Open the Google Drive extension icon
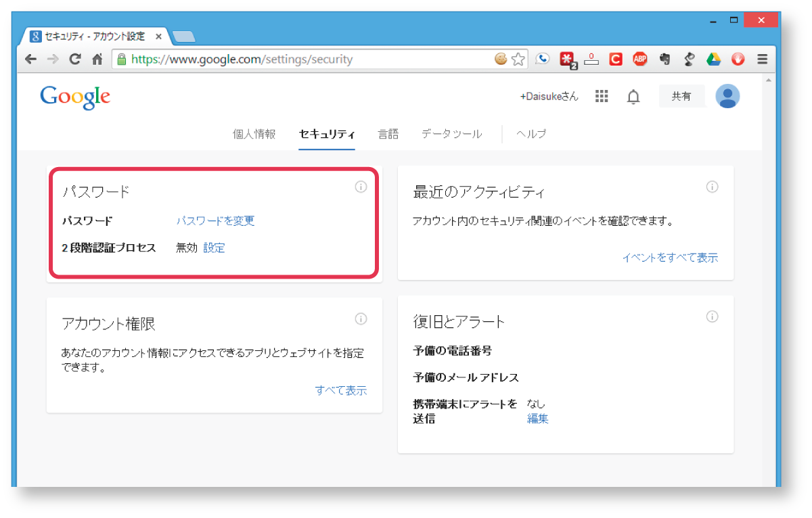 click(x=714, y=60)
